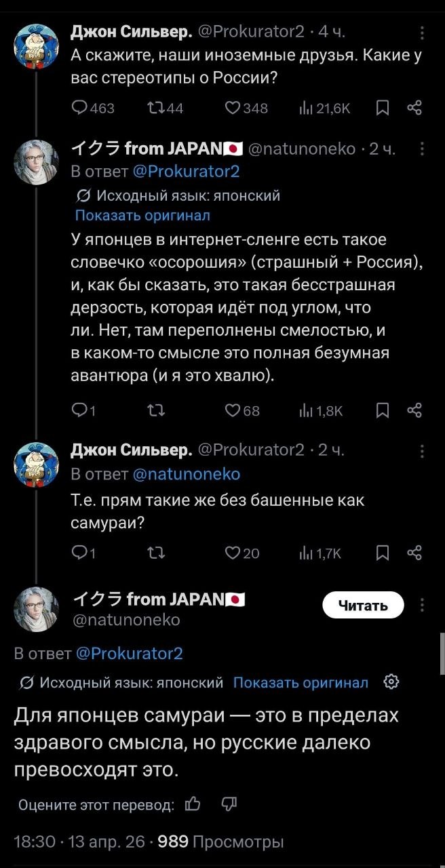
Task: Open more options next to Читать button
Action: point(422,606)
